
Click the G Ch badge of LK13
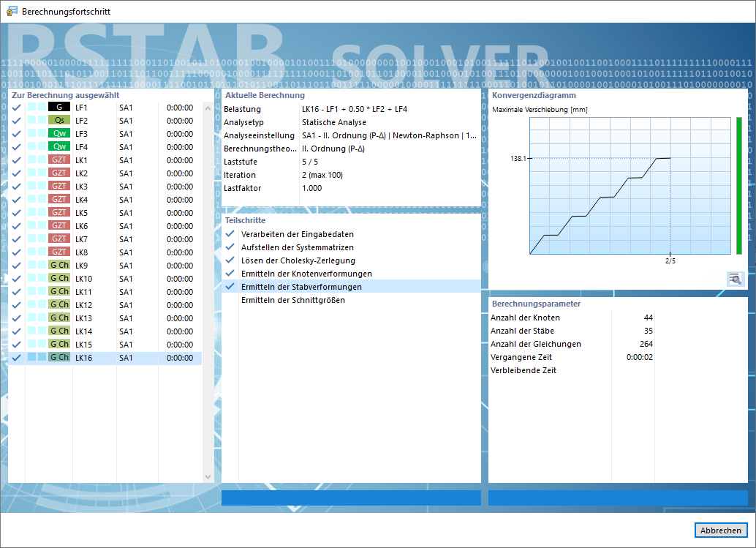click(x=59, y=318)
